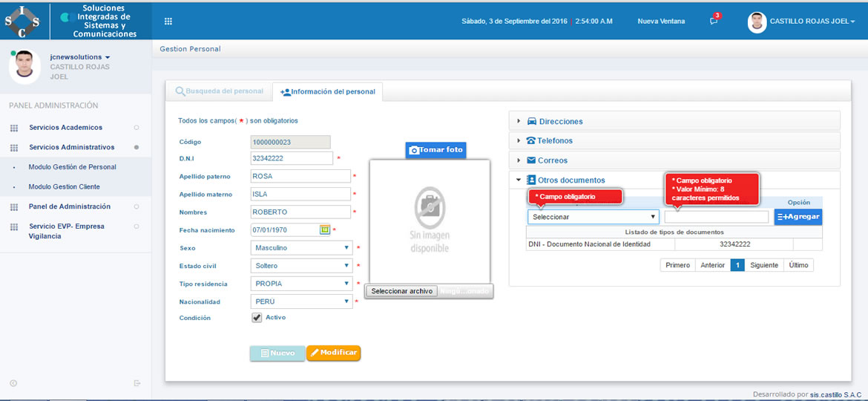Toggle the Activo condition checkbox
This screenshot has height=401, width=868.
257,318
